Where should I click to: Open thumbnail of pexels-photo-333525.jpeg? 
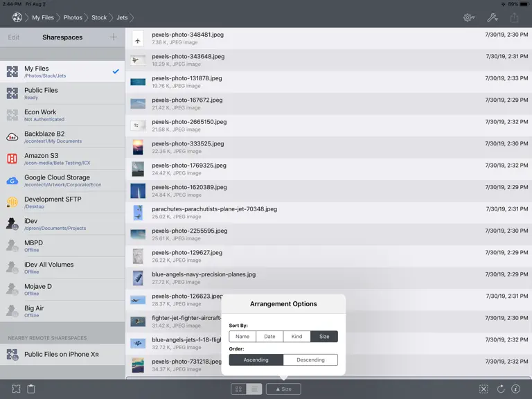[x=138, y=148]
